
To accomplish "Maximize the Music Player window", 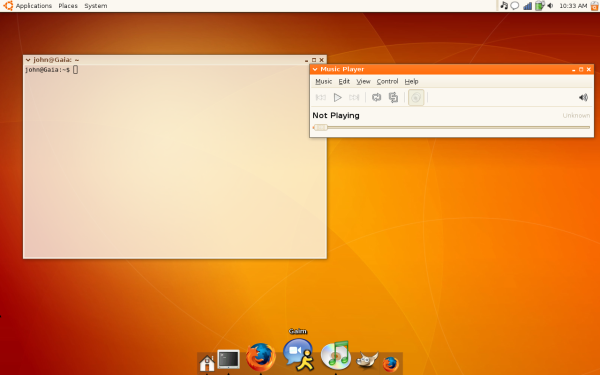I will pyautogui.click(x=581, y=69).
